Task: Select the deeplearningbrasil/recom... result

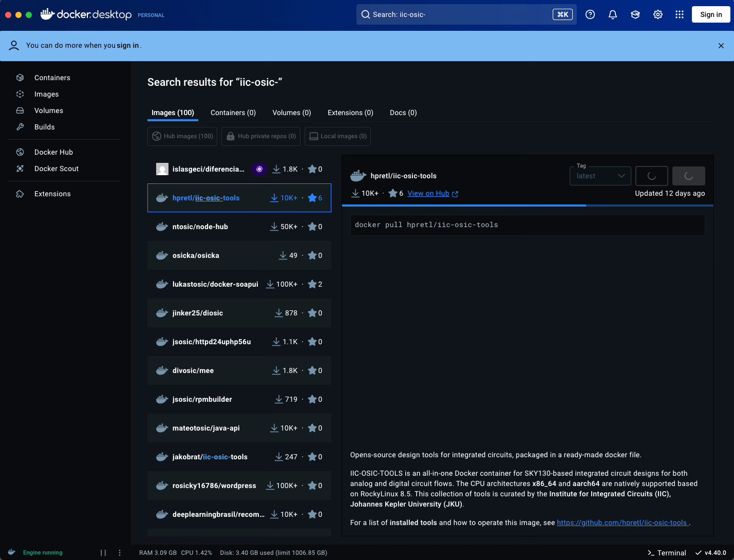Action: pyautogui.click(x=239, y=514)
